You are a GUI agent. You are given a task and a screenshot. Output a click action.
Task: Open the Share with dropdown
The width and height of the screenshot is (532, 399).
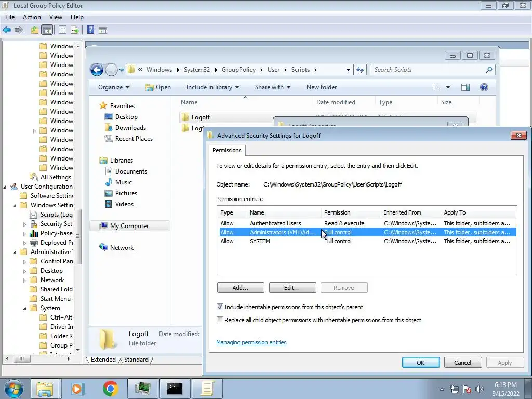coord(272,87)
